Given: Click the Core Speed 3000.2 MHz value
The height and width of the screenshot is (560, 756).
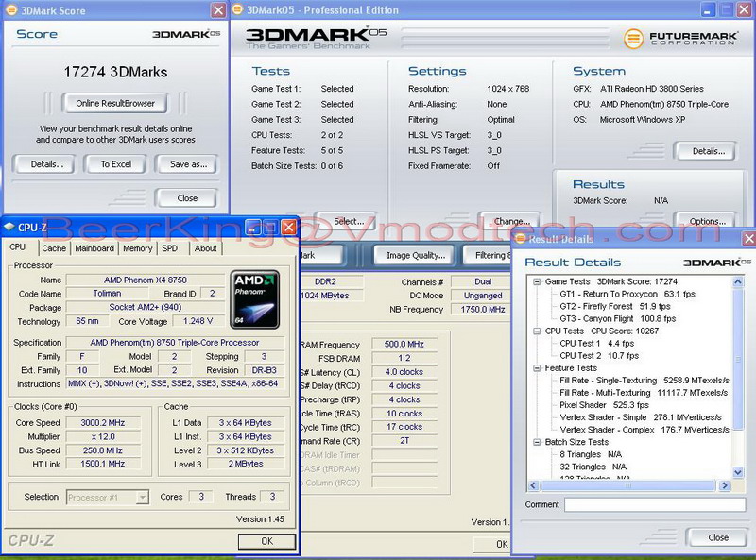Looking at the screenshot, I should click(103, 423).
